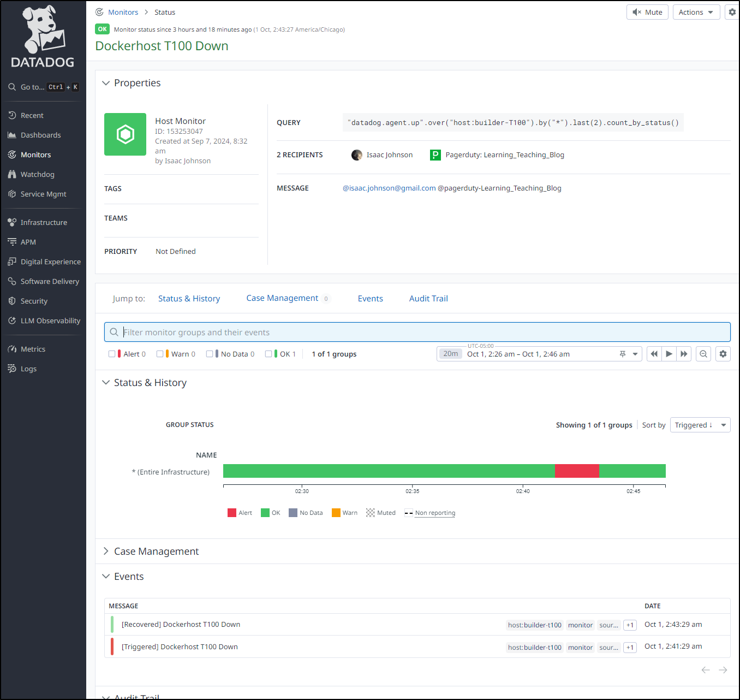This screenshot has width=740, height=700.
Task: Focus the filter monitor groups field
Action: pyautogui.click(x=417, y=332)
